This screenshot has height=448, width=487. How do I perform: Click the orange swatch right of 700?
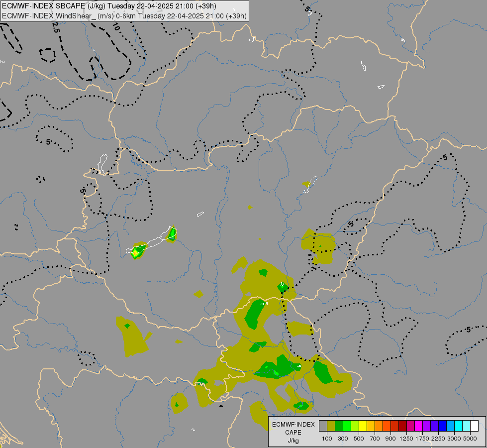tap(379, 426)
